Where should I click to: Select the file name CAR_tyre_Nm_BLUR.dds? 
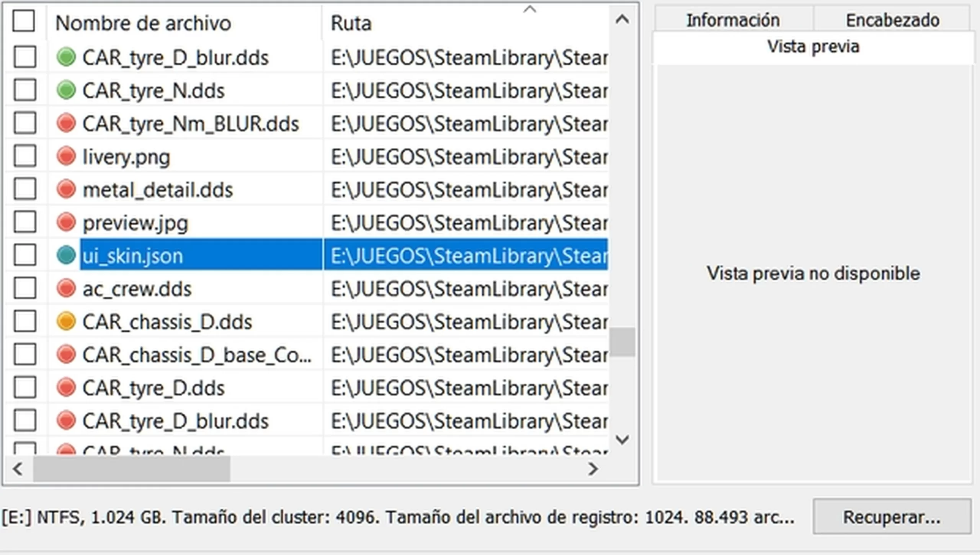pos(191,124)
